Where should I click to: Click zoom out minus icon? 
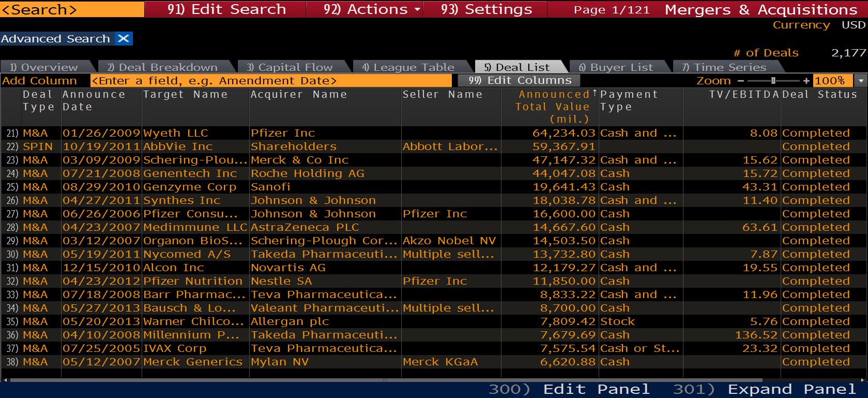(741, 81)
